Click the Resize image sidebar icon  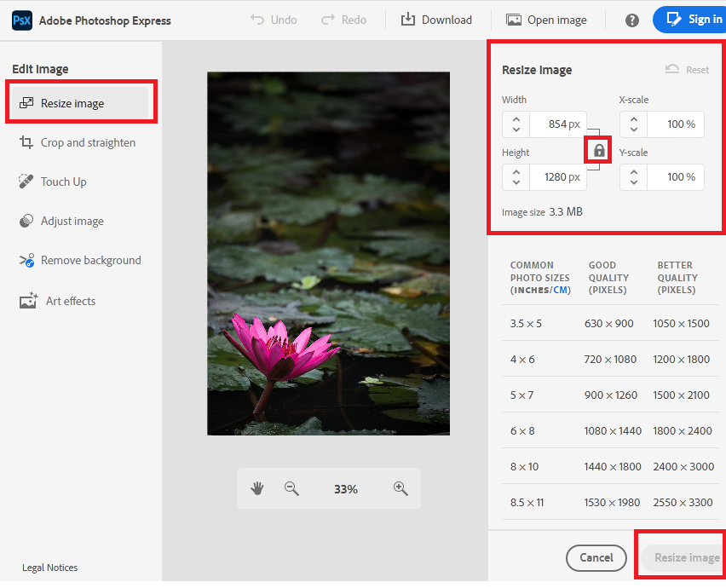[x=26, y=103]
